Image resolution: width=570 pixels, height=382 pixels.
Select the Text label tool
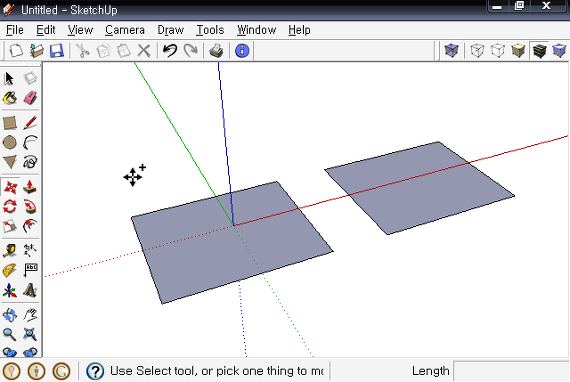point(30,270)
